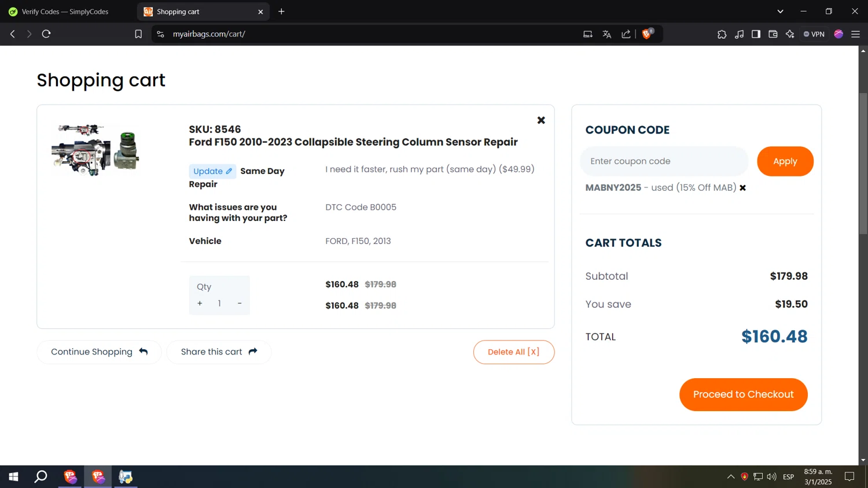Reload the current page

tap(46, 34)
